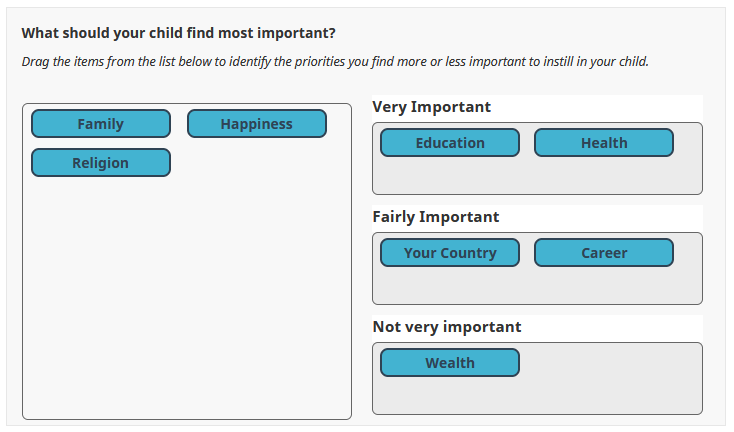Click the Health item

tap(604, 143)
